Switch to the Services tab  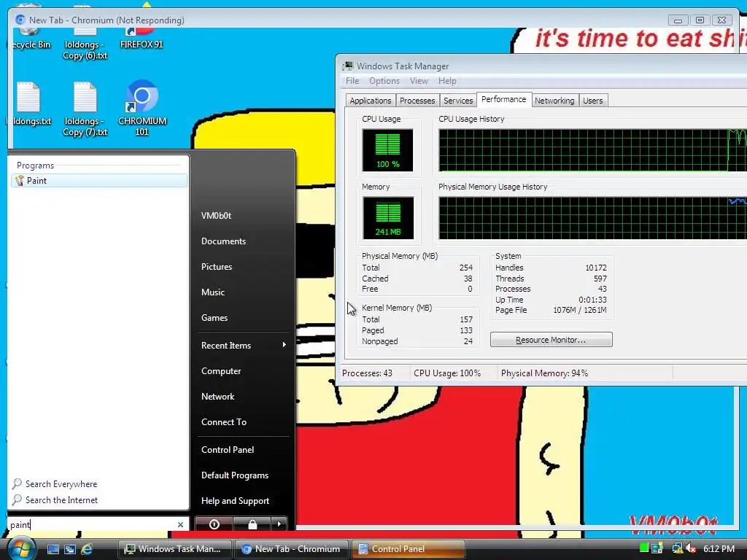click(458, 101)
